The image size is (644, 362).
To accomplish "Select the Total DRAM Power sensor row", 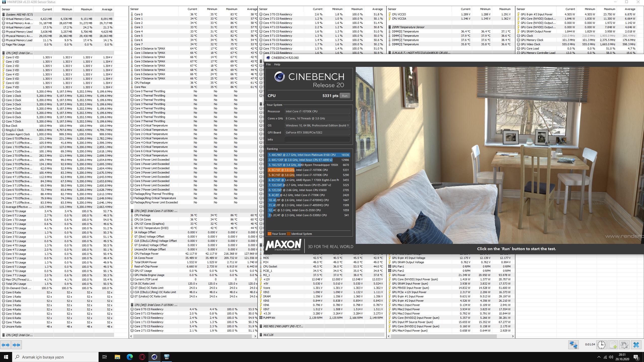I will coord(194,262).
